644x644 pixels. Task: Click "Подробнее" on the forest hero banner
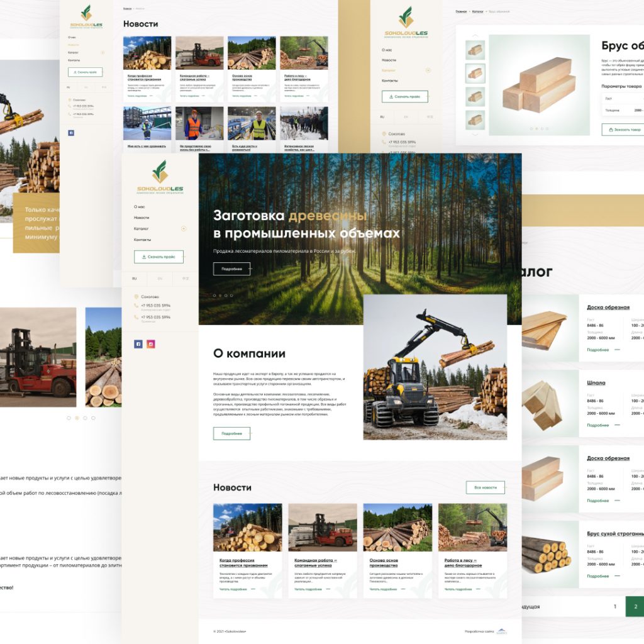point(231,269)
